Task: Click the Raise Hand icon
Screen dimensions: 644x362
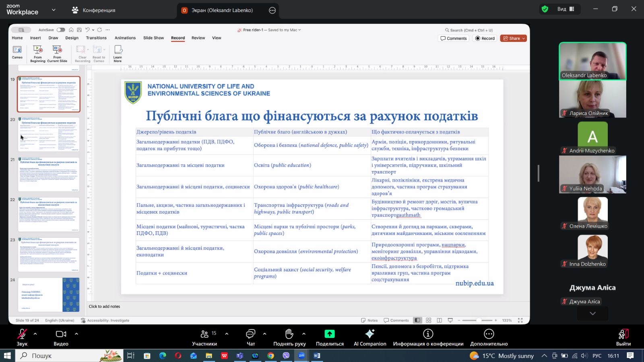Action: [x=289, y=334]
